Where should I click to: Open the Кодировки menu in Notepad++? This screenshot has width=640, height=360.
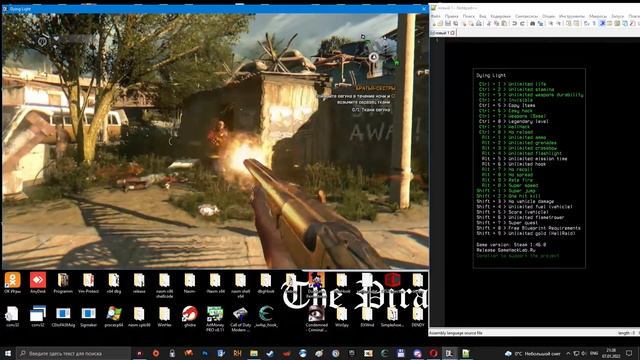pyautogui.click(x=500, y=16)
